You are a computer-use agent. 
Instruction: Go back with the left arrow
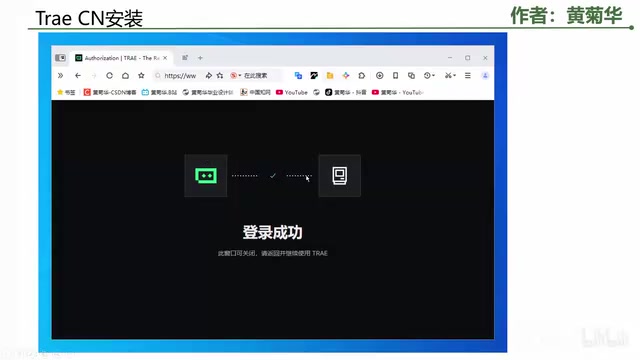click(x=78, y=76)
